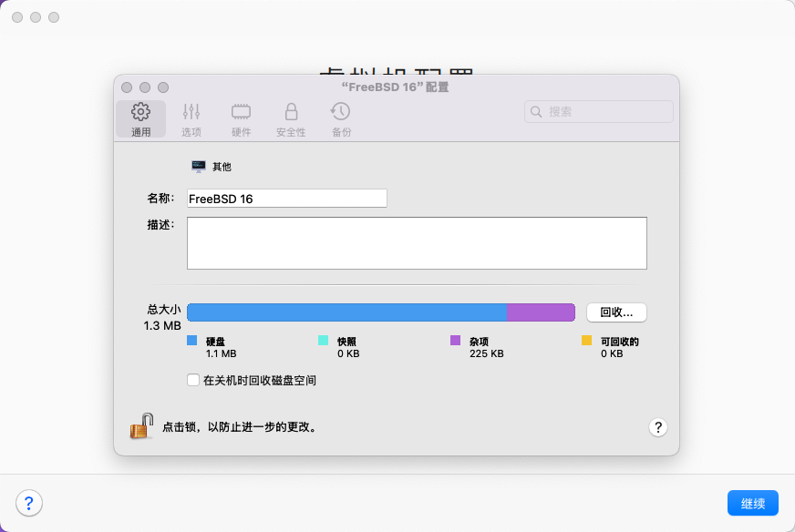The width and height of the screenshot is (795, 532).
Task: Open the 硬件 (Hardware) tab
Action: [241, 119]
